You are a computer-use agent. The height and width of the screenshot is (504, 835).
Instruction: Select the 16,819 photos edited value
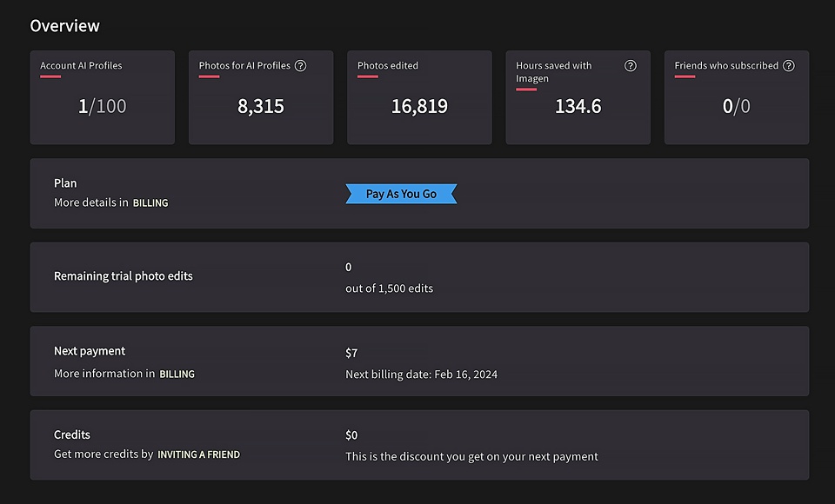(x=419, y=106)
